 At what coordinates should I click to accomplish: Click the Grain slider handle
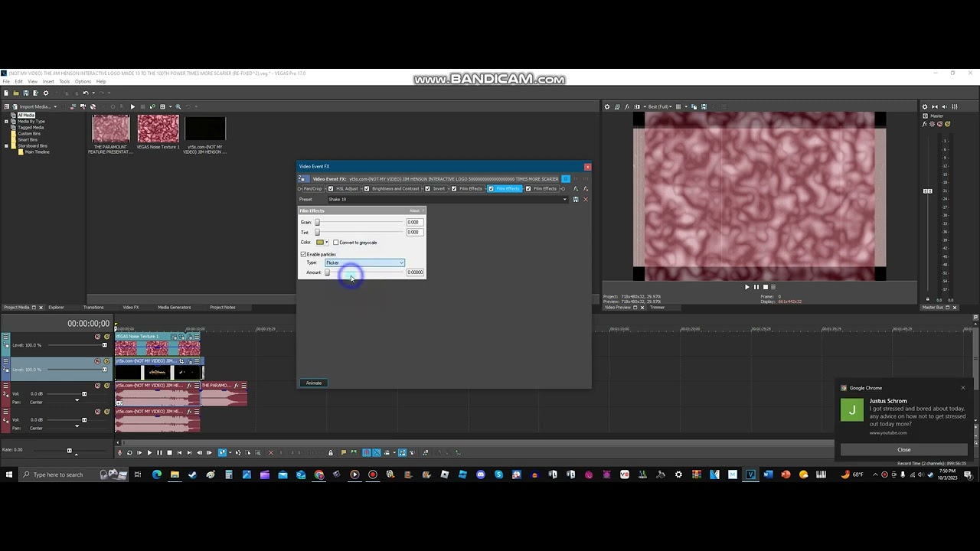317,222
